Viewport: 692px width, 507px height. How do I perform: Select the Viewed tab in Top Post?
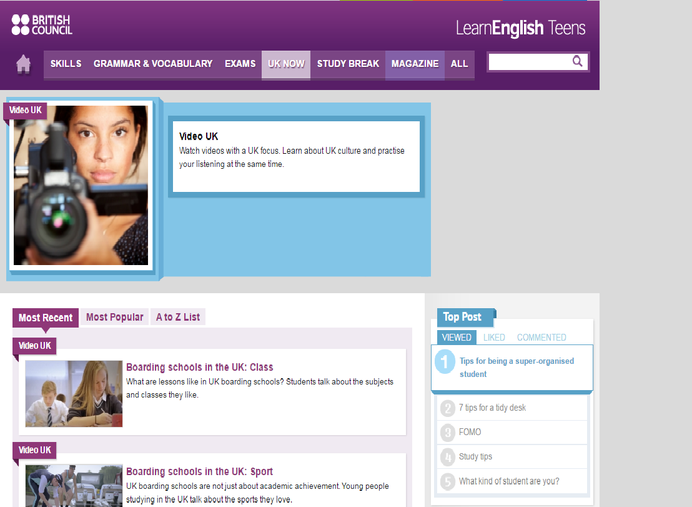tap(456, 338)
